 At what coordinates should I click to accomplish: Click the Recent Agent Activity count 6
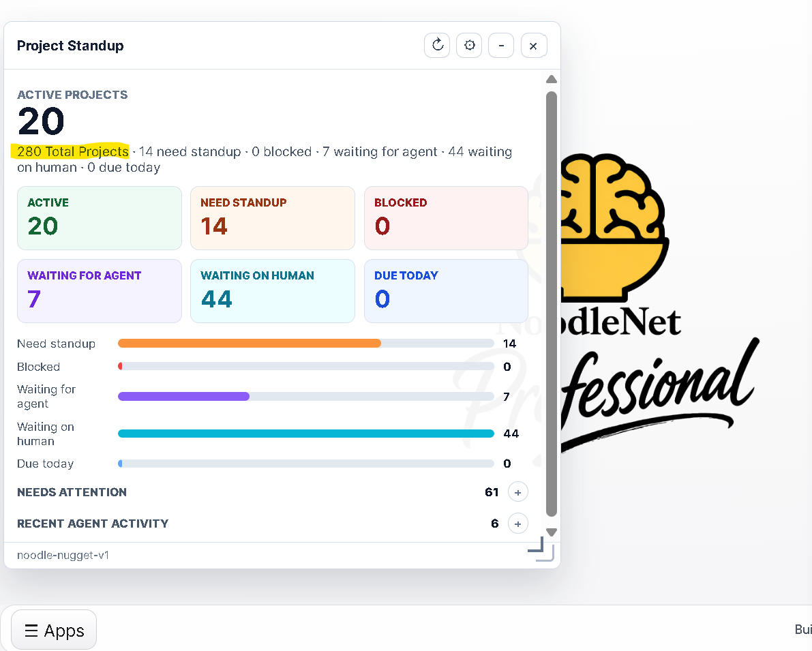click(x=495, y=524)
